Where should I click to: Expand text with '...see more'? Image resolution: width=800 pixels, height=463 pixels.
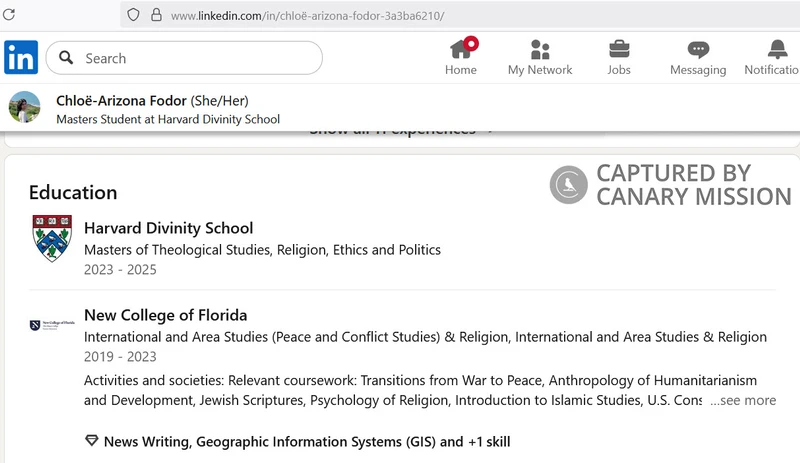[743, 400]
